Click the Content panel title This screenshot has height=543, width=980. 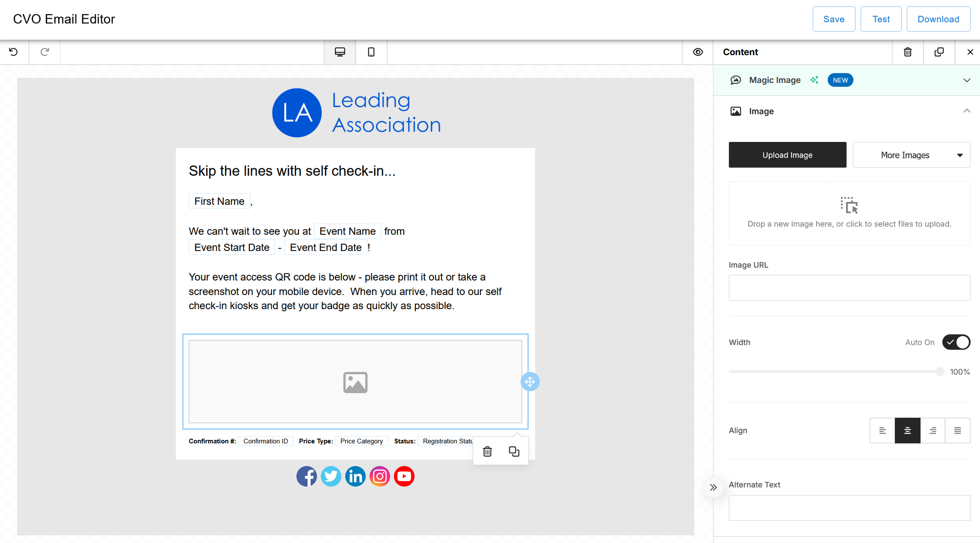click(x=740, y=52)
